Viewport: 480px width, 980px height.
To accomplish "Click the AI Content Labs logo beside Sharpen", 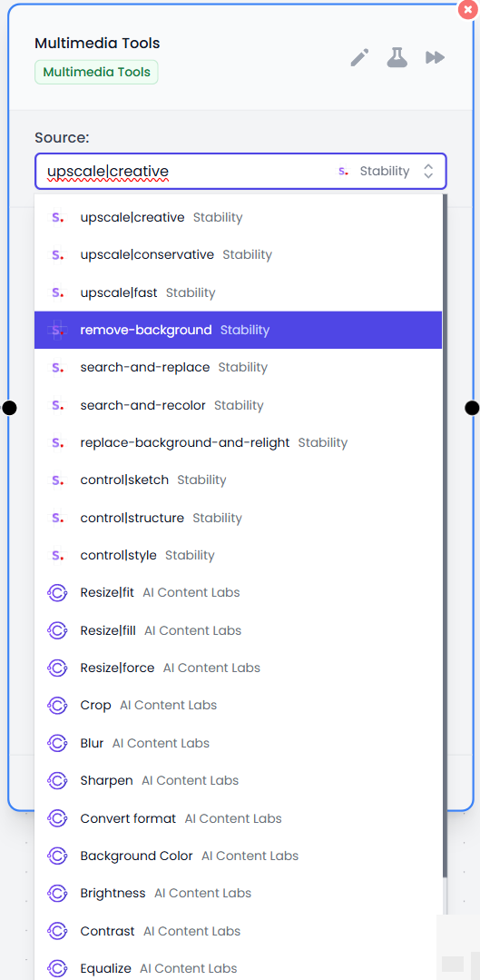I will click(x=57, y=780).
